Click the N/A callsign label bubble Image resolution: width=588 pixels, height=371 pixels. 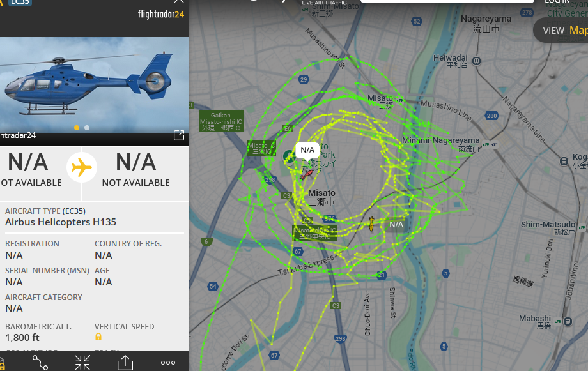[x=307, y=150]
